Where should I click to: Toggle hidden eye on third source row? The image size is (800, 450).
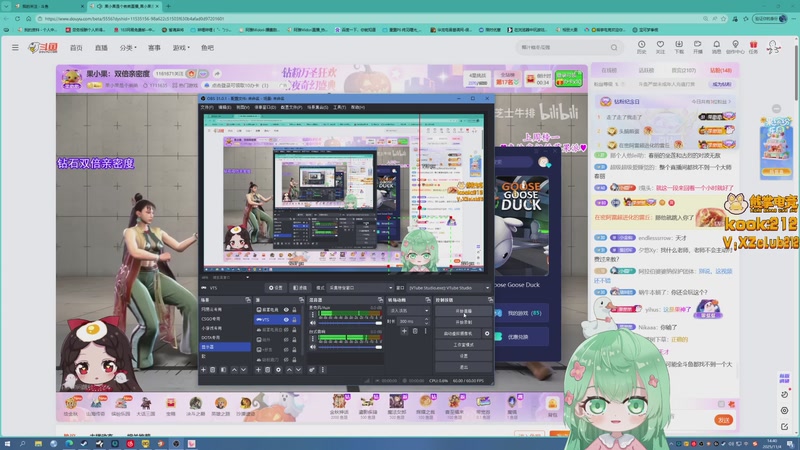click(286, 330)
